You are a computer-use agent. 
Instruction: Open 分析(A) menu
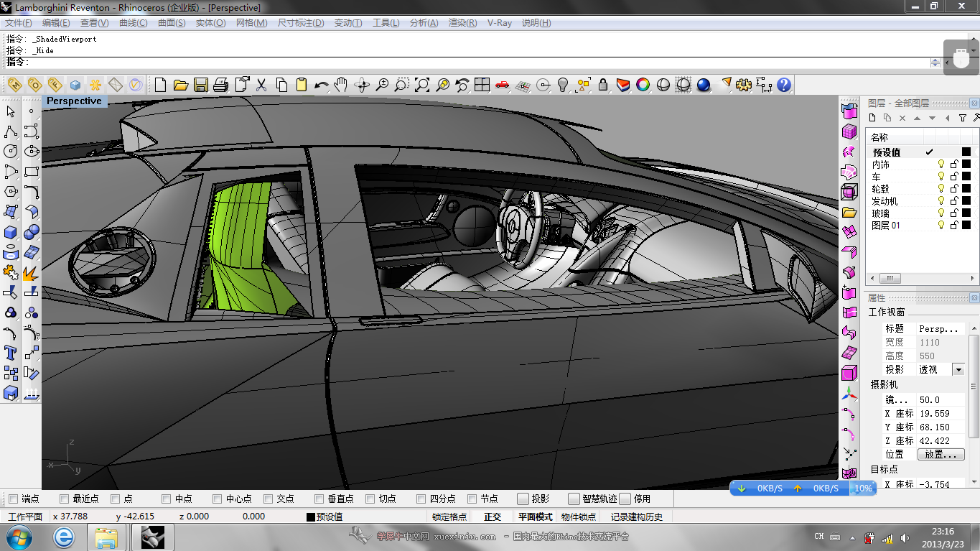(424, 23)
